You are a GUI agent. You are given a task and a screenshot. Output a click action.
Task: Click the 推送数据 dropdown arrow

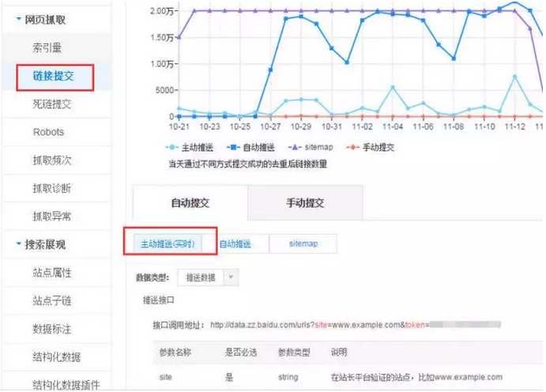coord(231,277)
